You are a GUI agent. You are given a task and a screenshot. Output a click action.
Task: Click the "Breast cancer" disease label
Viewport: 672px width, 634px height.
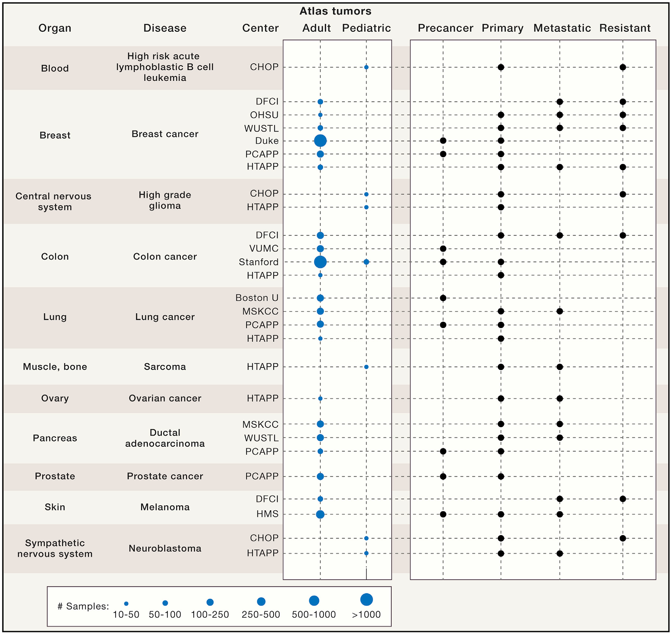165,134
